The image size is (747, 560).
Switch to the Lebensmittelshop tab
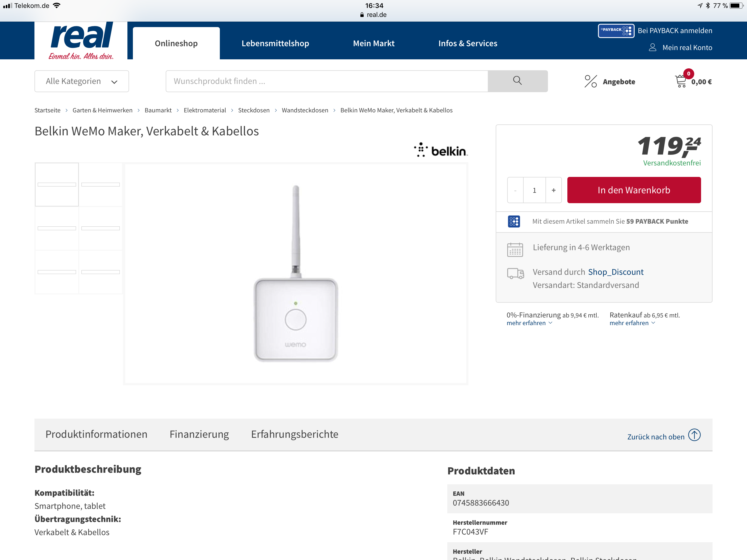[275, 43]
